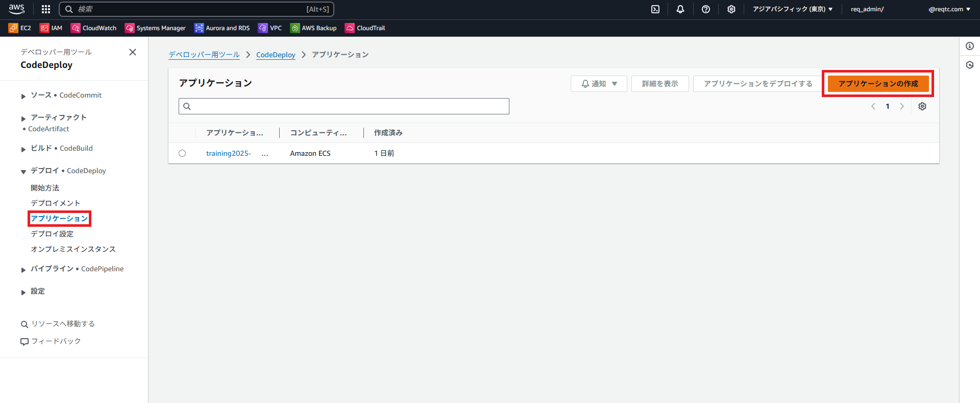The image size is (980, 403).
Task: Open CloudShell terminal icon
Action: 655,9
